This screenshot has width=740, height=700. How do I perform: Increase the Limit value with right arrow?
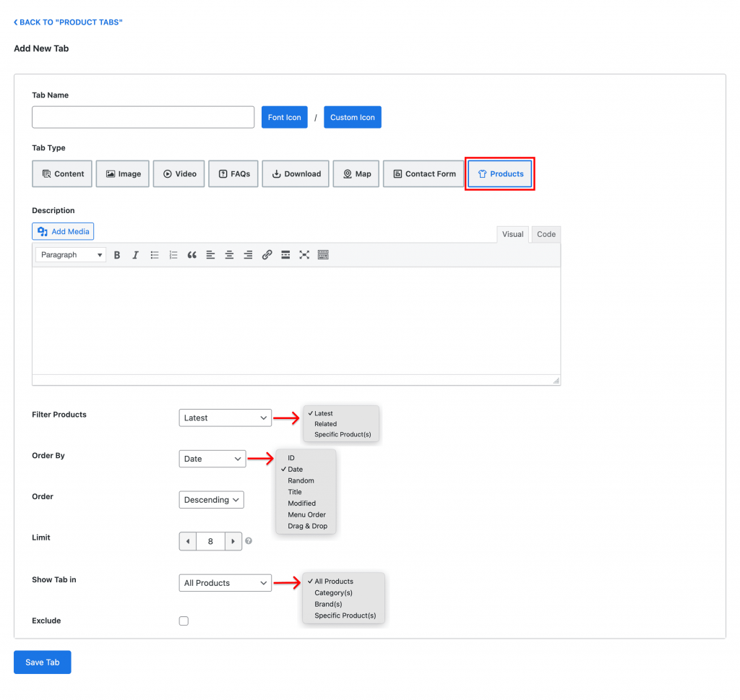(x=233, y=541)
